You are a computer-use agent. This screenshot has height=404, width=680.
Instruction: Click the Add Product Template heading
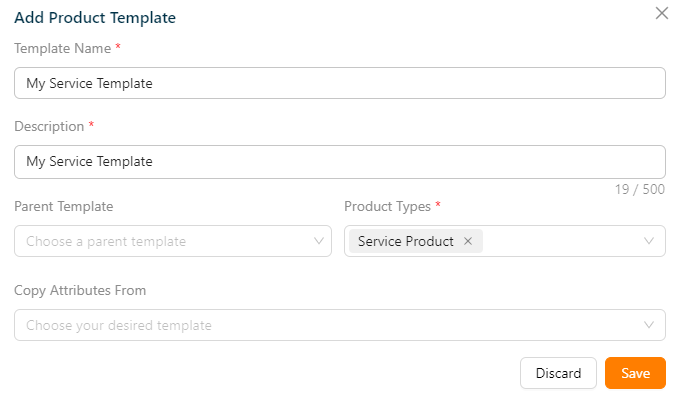coord(95,18)
